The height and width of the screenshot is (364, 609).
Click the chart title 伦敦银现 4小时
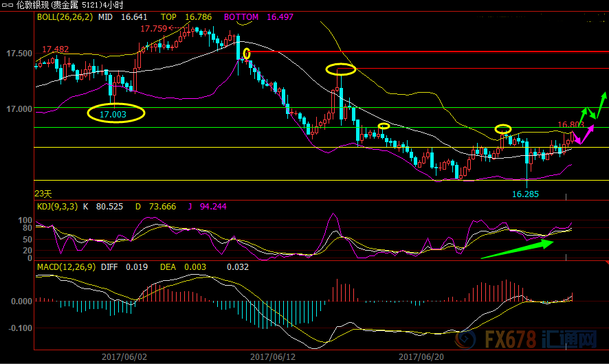click(x=76, y=5)
